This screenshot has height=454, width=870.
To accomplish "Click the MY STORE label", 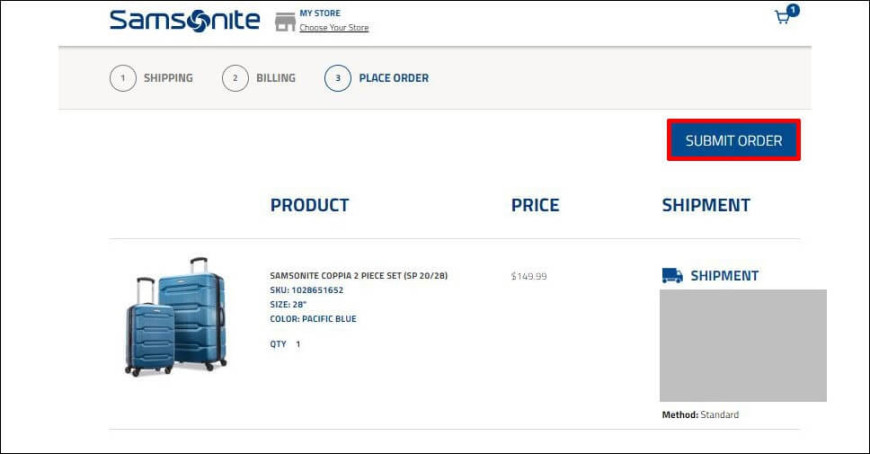I will 320,13.
